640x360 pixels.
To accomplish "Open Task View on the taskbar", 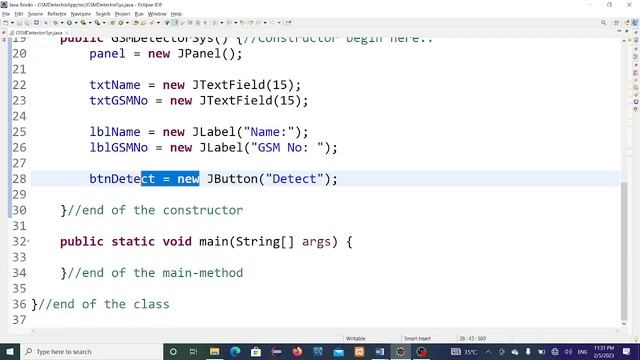I will tap(193, 351).
